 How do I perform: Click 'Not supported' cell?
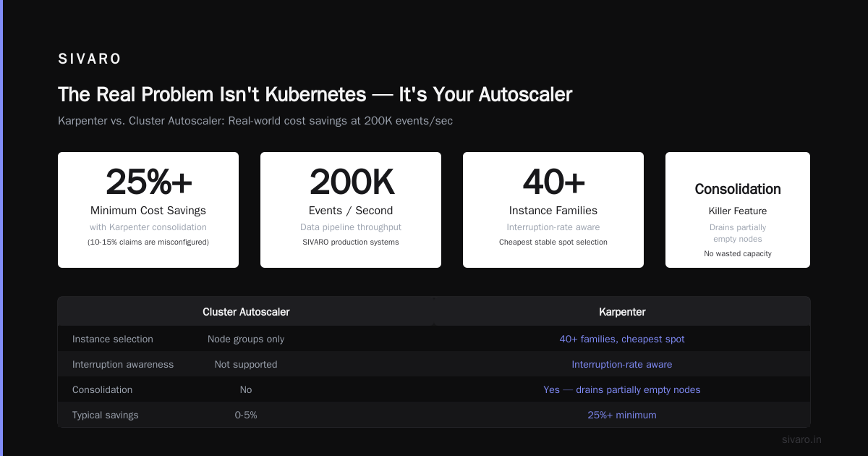pyautogui.click(x=246, y=364)
